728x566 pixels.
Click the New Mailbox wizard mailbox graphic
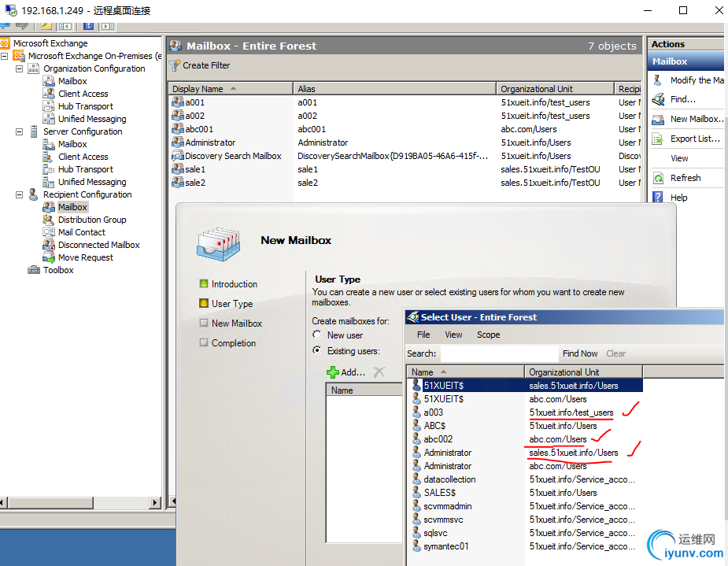[x=219, y=244]
